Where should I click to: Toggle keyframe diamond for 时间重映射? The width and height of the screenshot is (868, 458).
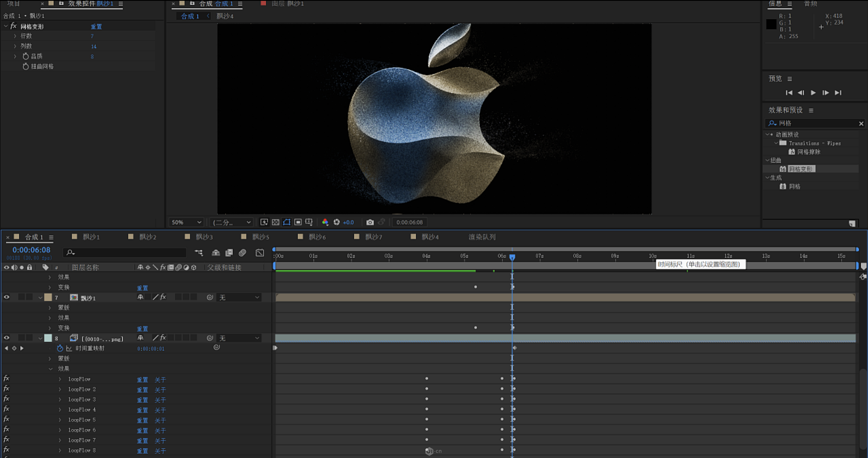point(14,348)
